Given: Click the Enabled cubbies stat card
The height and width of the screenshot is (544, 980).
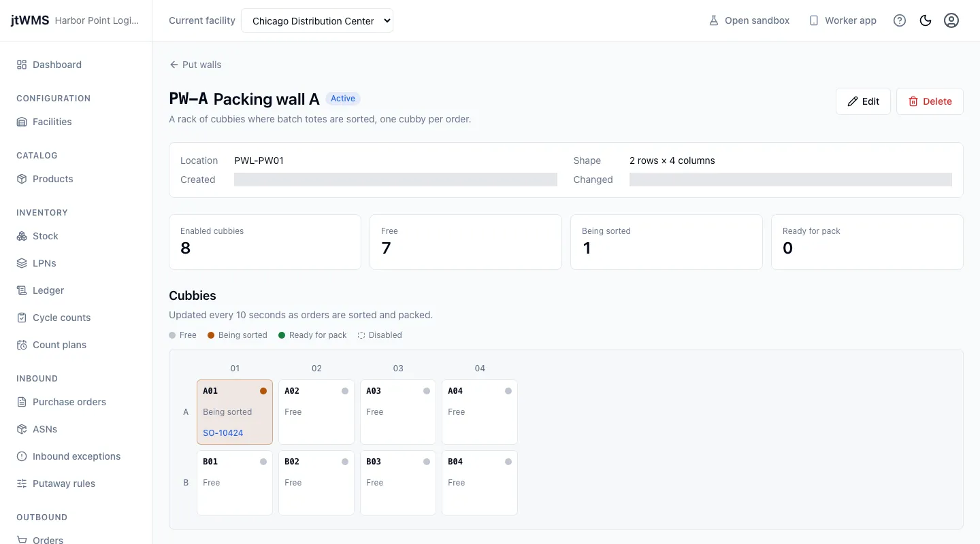Looking at the screenshot, I should coord(265,242).
